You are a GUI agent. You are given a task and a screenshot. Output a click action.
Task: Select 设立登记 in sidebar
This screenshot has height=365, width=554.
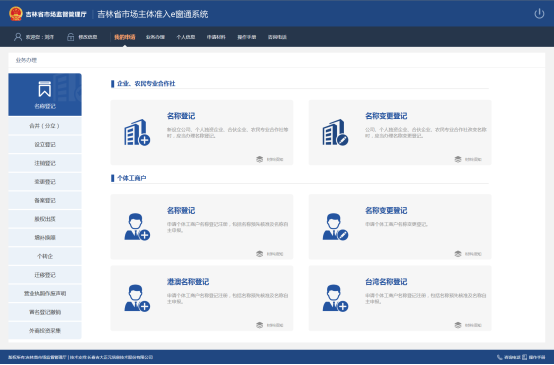pyautogui.click(x=45, y=145)
